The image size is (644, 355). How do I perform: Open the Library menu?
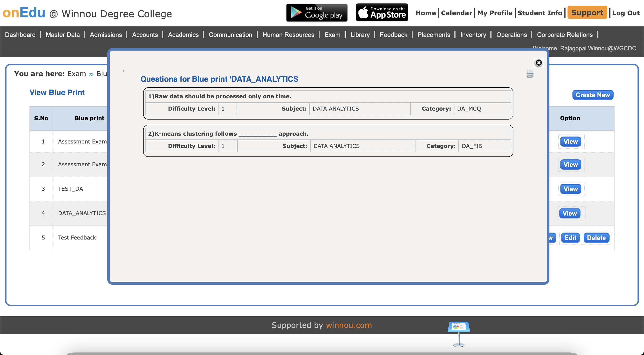click(360, 35)
